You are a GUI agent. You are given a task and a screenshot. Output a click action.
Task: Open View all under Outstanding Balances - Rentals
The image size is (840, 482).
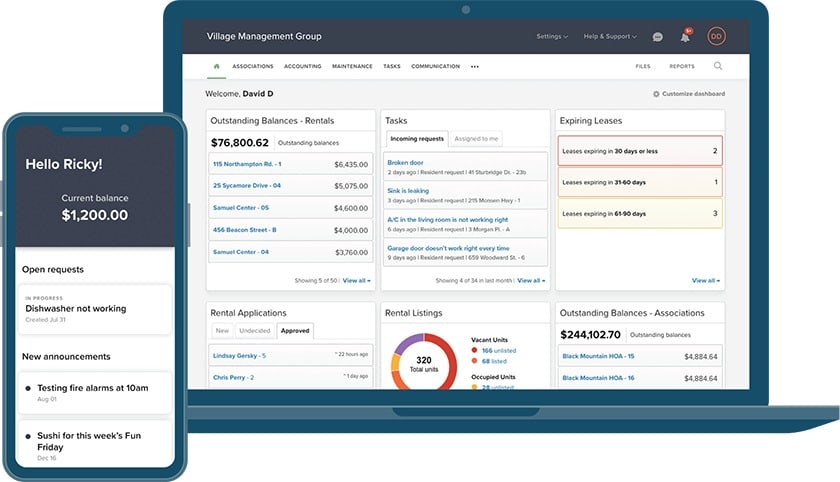point(356,281)
